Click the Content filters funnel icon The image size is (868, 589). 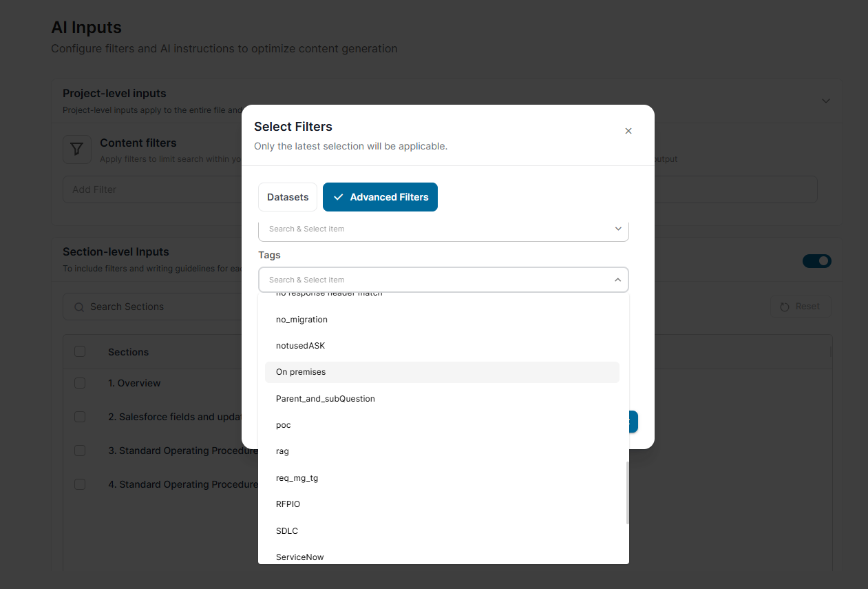(x=77, y=149)
